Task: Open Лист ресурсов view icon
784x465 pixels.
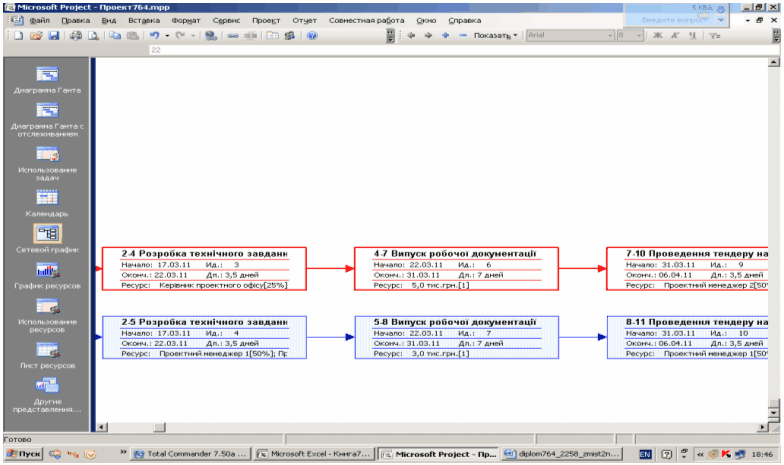Action: [x=48, y=350]
